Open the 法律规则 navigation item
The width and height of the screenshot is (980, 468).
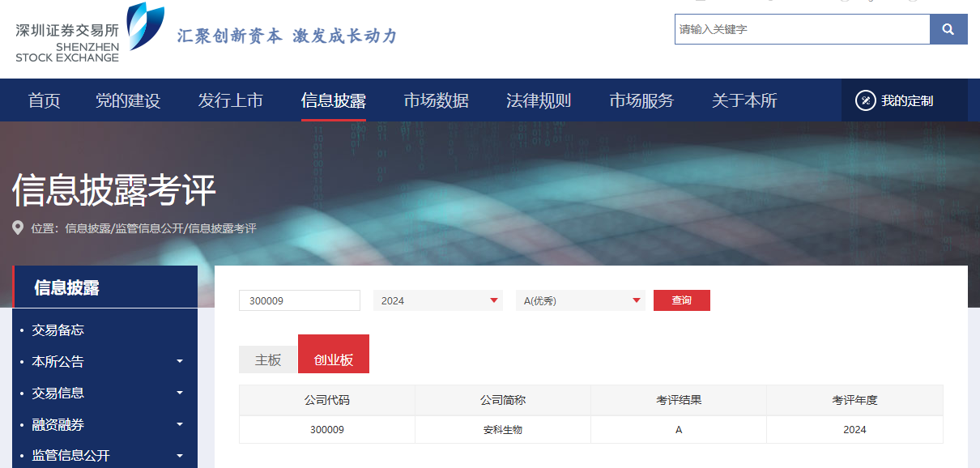539,100
